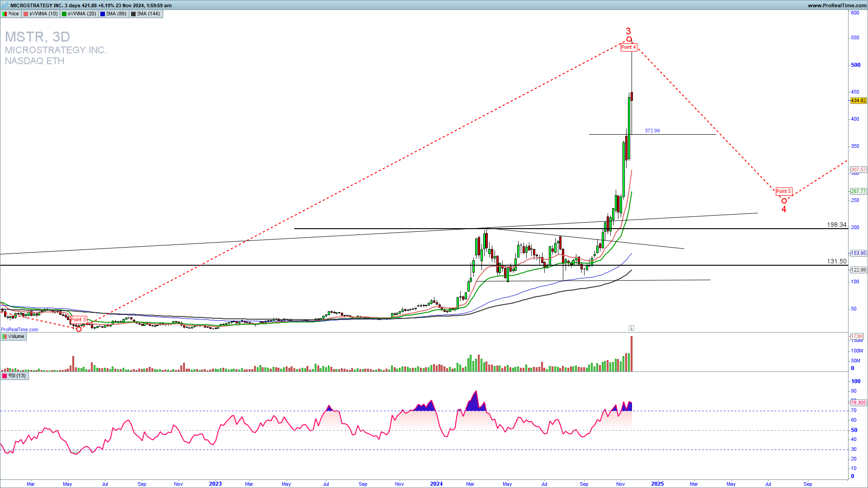The height and width of the screenshot is (488, 868).
Task: Click the red circle anchor below Point 3
Action: (x=79, y=329)
